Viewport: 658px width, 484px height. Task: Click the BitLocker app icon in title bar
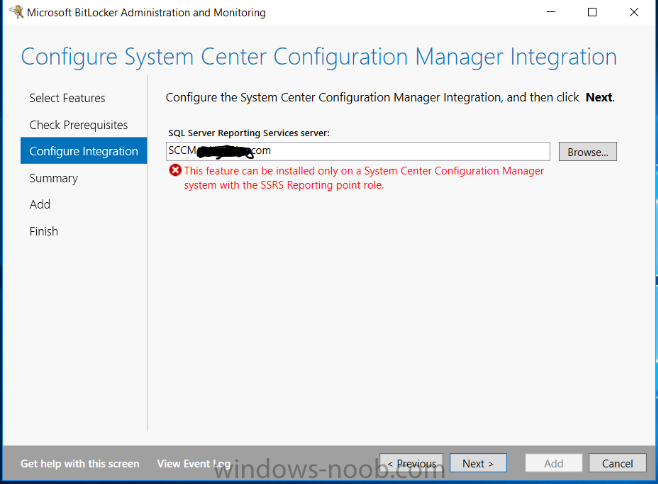16,12
